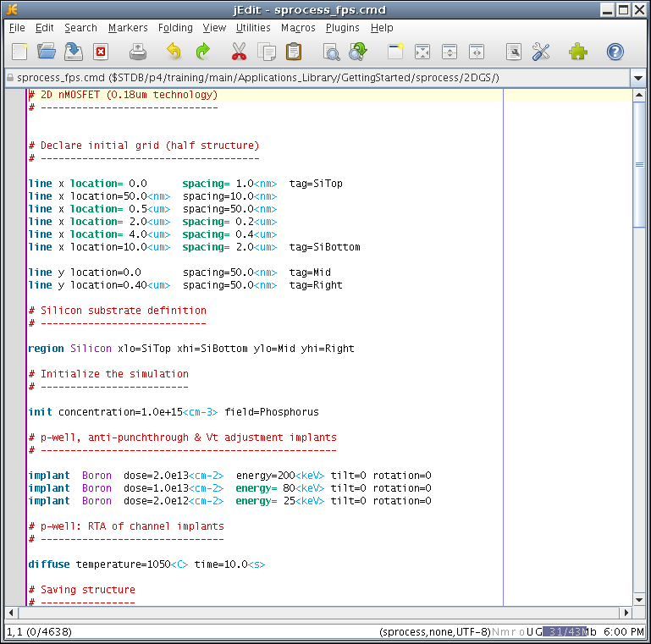Click 'diffuse temperature=1050' line
This screenshot has height=644, width=651.
pos(146,564)
